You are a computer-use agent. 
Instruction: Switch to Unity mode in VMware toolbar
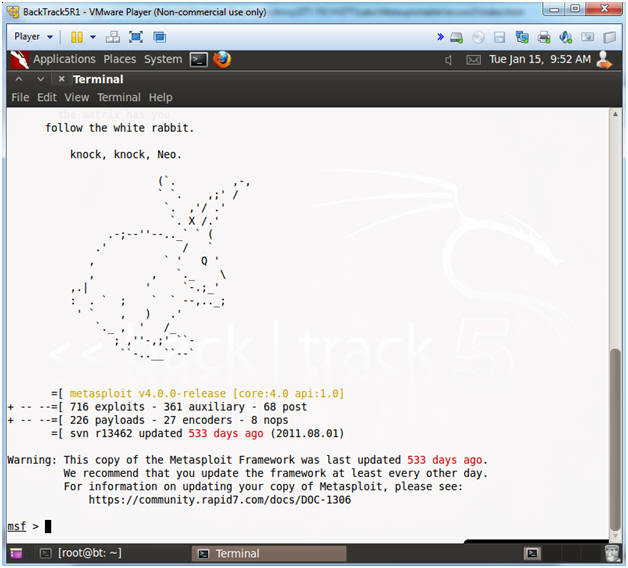coord(159,37)
